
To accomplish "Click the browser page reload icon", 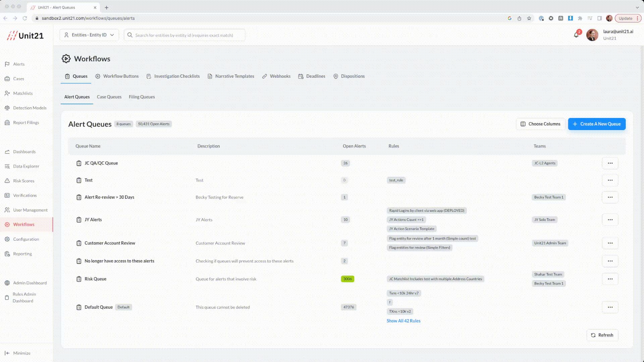I will (x=25, y=18).
